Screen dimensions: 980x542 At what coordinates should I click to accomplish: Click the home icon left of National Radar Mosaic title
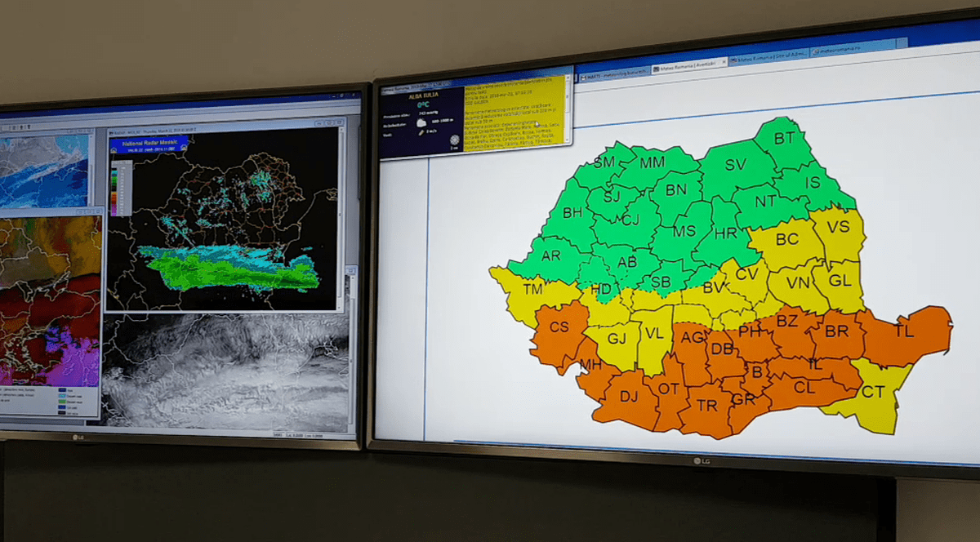pyautogui.click(x=114, y=149)
